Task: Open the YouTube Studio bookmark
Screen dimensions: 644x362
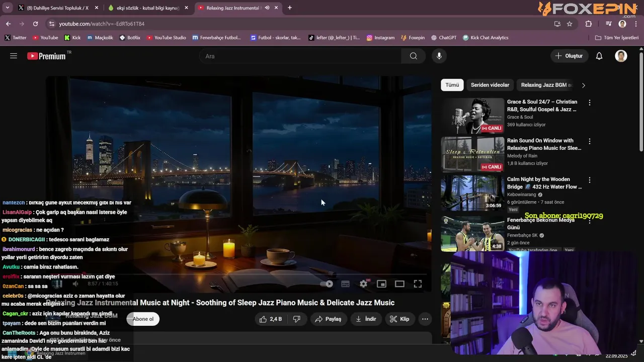Action: tap(166, 38)
